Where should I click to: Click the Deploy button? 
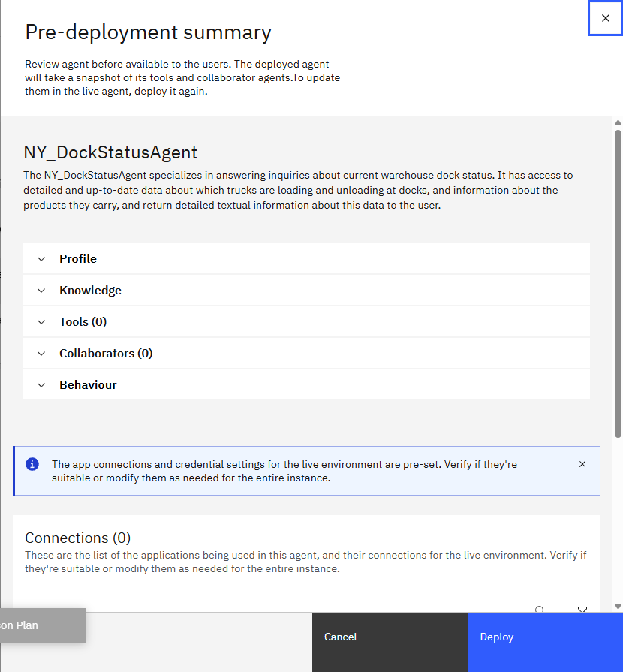click(x=546, y=642)
